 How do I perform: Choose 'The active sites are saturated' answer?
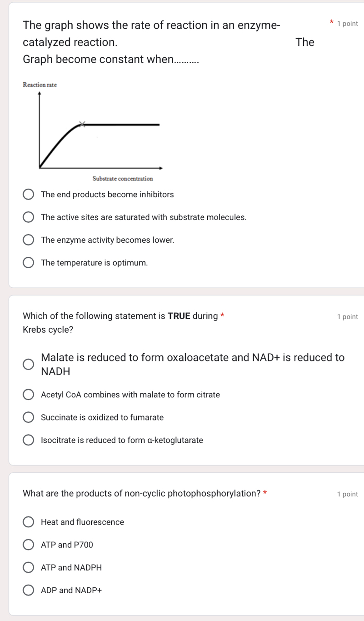(x=28, y=217)
